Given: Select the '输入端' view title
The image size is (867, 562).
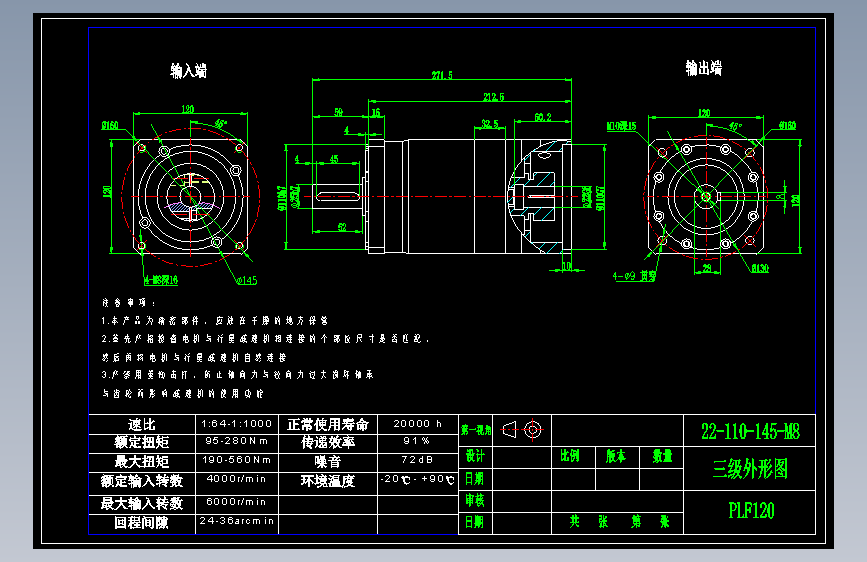Looking at the screenshot, I should click(x=189, y=71).
